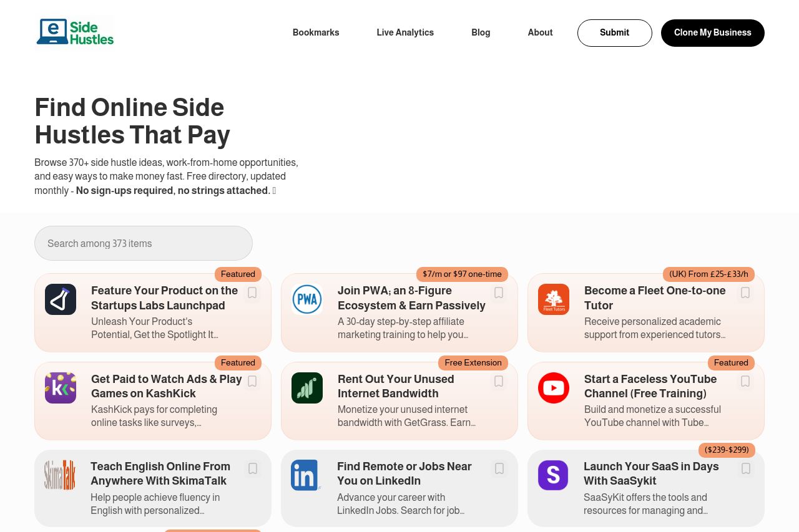Bookmark the Fleet One-to-one Tutor card
The image size is (799, 532).
745,293
